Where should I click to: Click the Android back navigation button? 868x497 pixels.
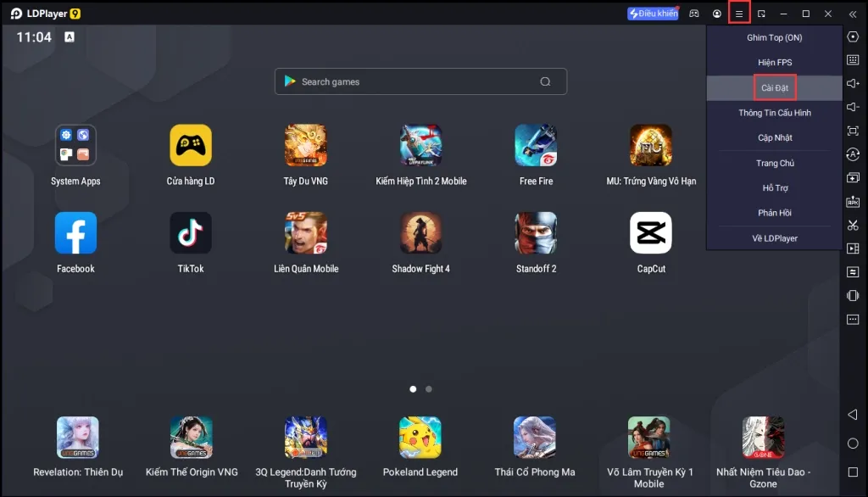pyautogui.click(x=852, y=416)
